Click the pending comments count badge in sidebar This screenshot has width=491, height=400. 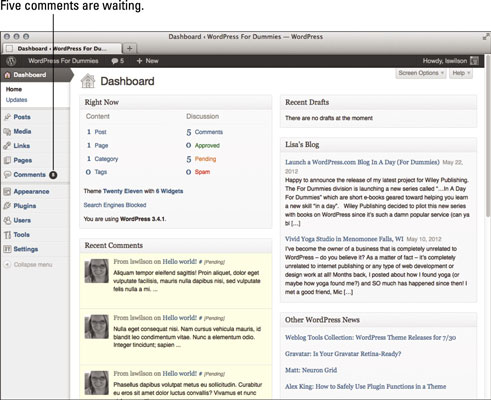53,175
